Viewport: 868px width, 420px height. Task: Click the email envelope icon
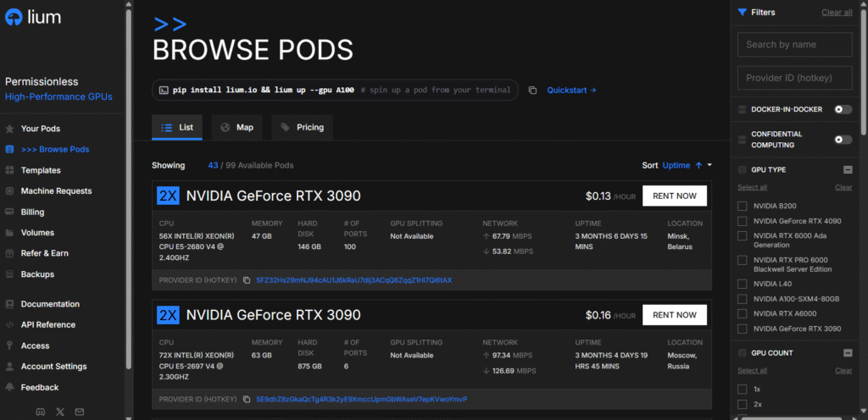click(80, 412)
